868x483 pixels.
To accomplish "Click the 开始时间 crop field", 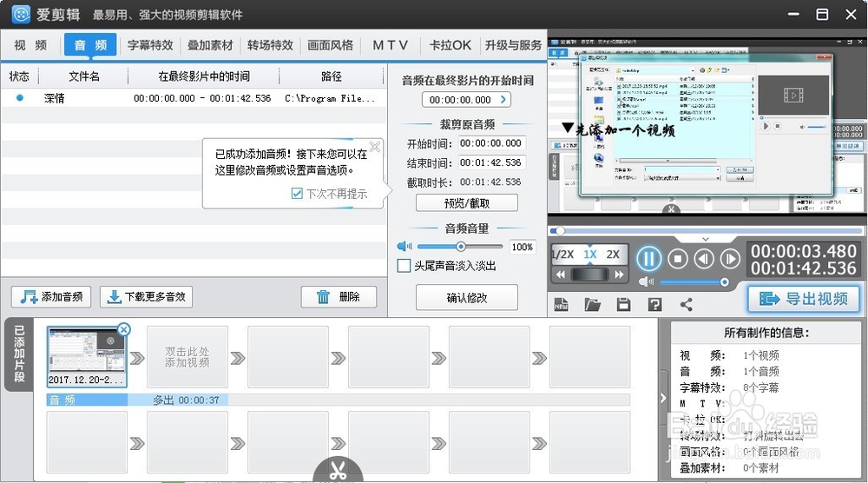I will pos(491,143).
